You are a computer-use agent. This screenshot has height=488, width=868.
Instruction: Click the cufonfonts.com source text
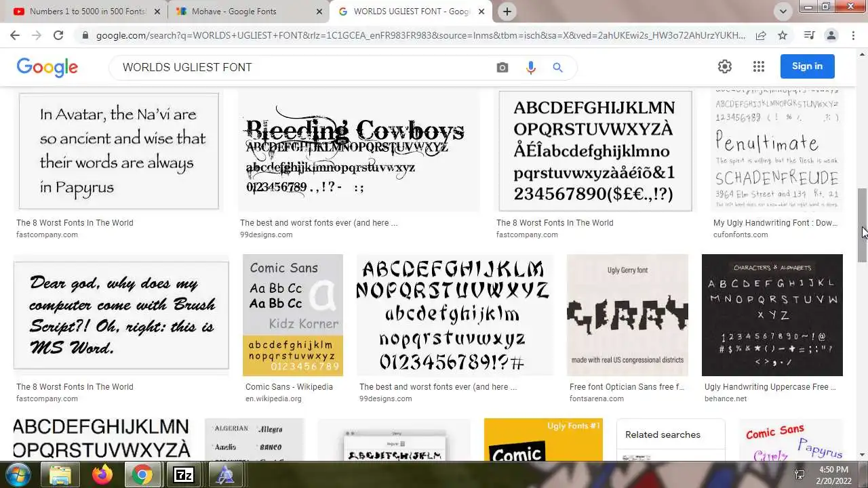(x=741, y=235)
